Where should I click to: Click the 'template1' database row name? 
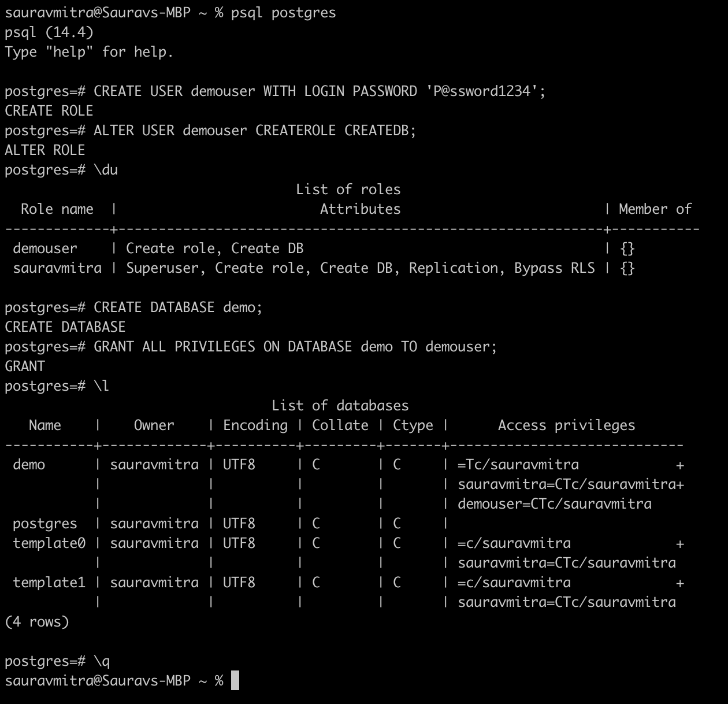pos(49,583)
